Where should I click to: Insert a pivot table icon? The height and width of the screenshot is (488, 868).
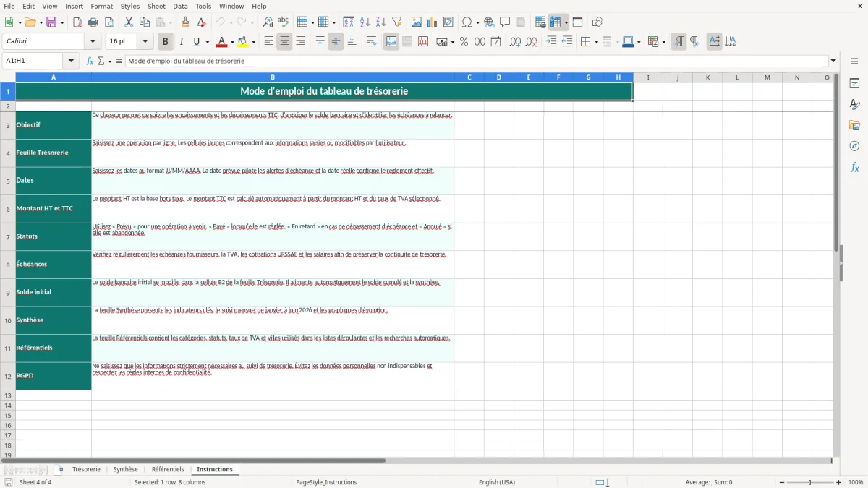[x=448, y=22]
